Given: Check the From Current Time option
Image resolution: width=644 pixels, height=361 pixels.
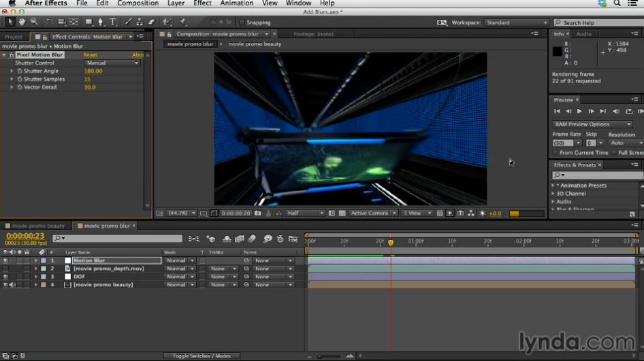Looking at the screenshot, I should [556, 152].
